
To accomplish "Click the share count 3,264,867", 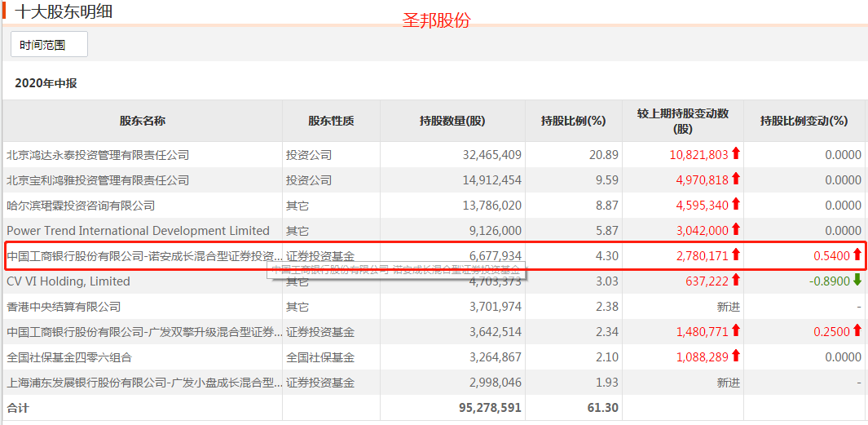I will [496, 357].
